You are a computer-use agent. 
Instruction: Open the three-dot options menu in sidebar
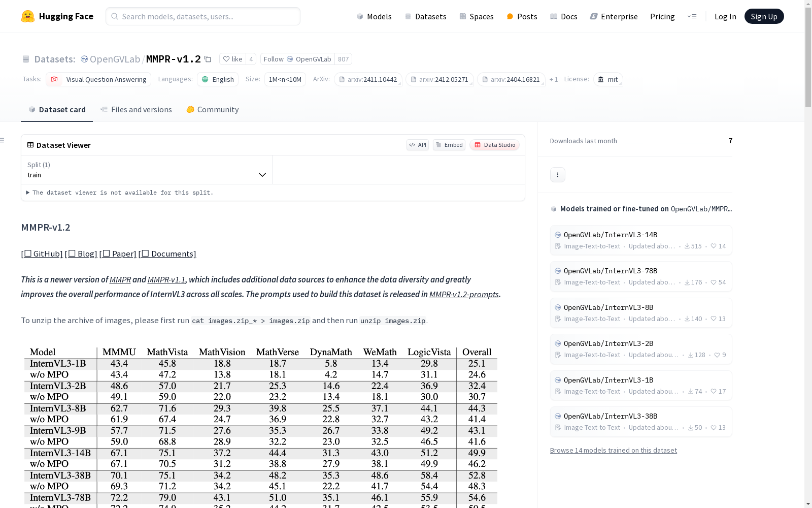pyautogui.click(x=558, y=175)
